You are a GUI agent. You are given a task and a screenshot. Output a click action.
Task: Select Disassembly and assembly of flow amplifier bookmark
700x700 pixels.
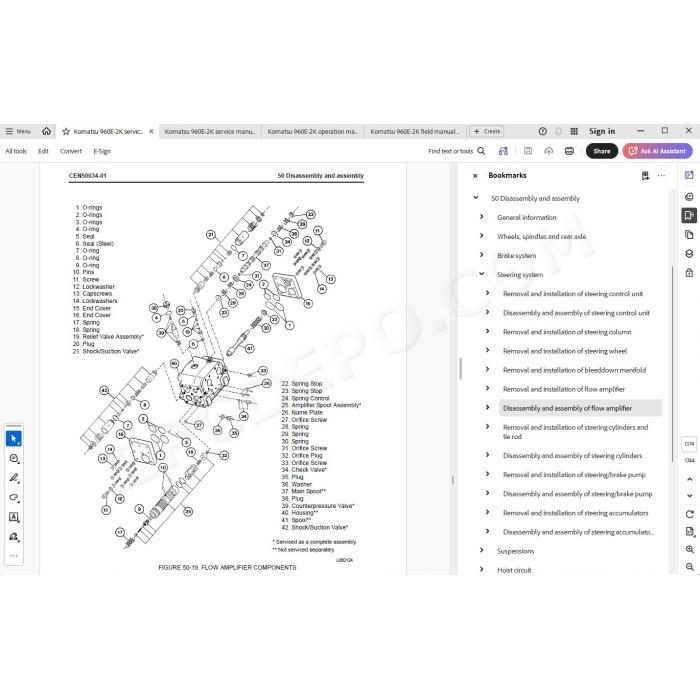click(x=567, y=408)
